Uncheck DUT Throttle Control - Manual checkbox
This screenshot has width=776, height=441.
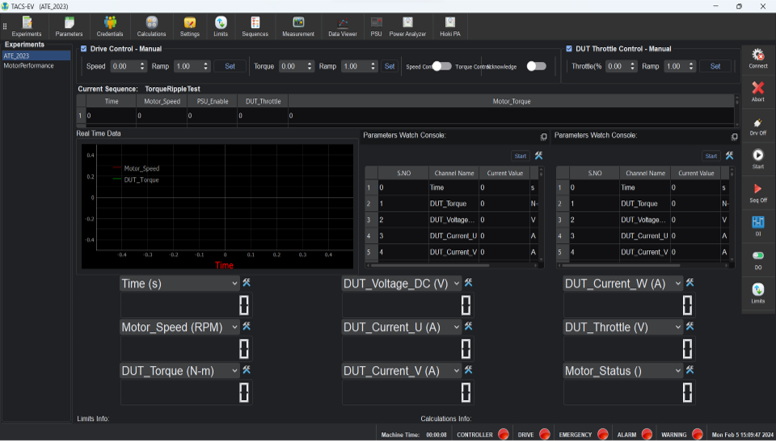(569, 48)
